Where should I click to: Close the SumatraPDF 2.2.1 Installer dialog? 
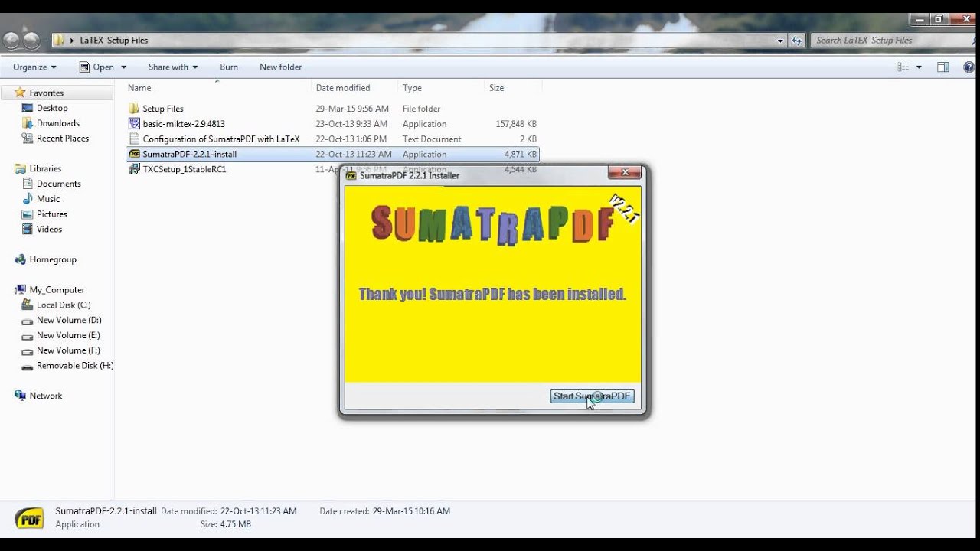pyautogui.click(x=625, y=172)
